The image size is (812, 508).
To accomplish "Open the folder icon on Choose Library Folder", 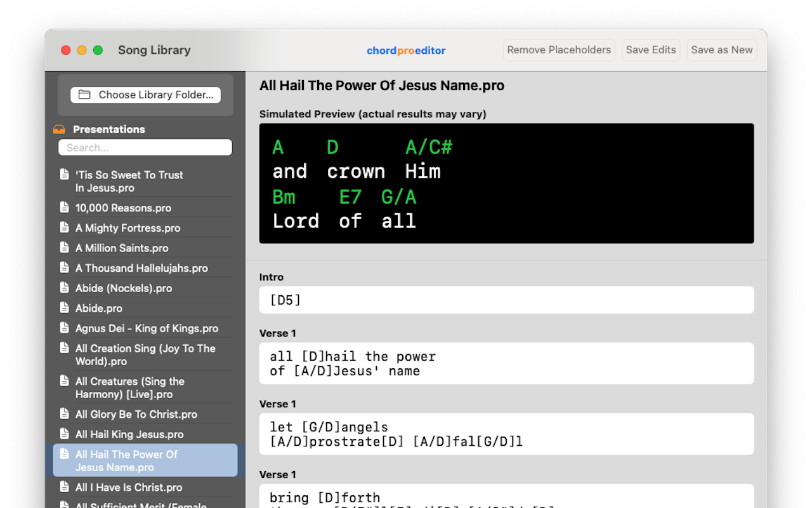I will coord(85,94).
